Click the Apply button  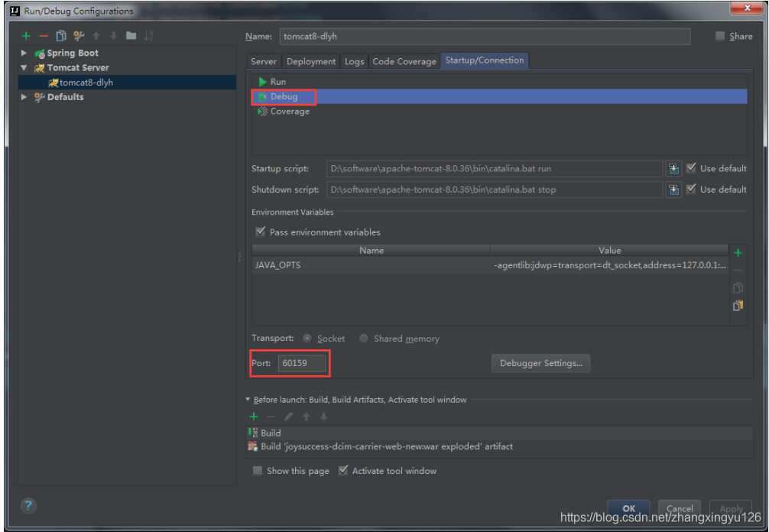click(x=730, y=508)
